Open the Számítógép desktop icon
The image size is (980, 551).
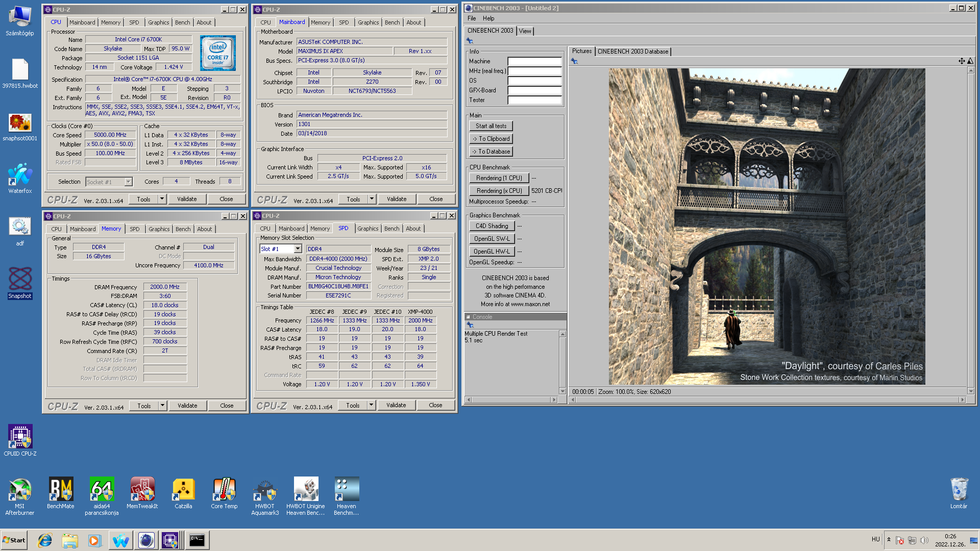pyautogui.click(x=20, y=20)
